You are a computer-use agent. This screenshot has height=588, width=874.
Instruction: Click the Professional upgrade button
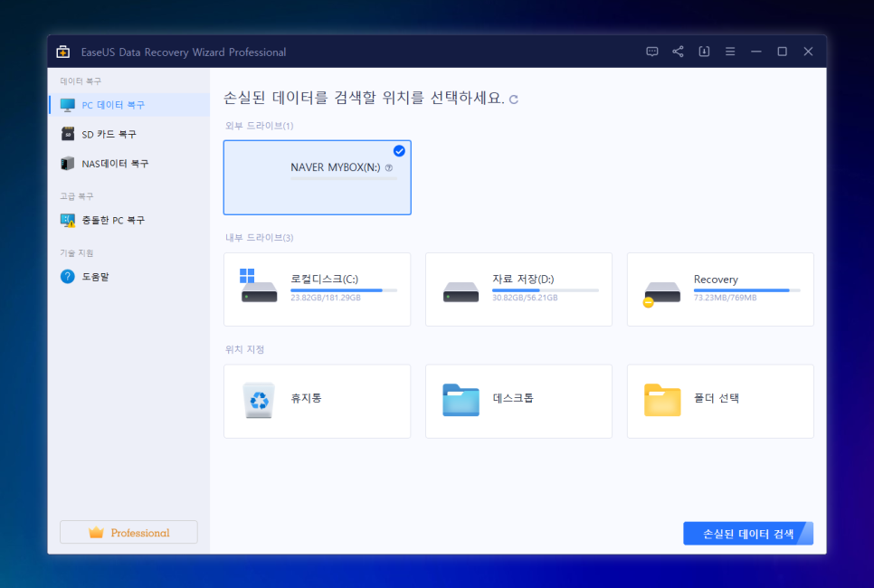[128, 532]
